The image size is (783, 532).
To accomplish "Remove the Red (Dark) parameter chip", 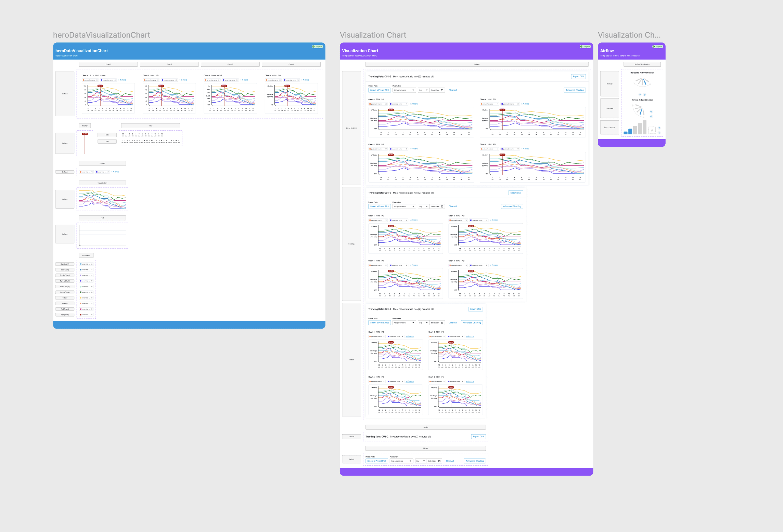I will point(92,315).
